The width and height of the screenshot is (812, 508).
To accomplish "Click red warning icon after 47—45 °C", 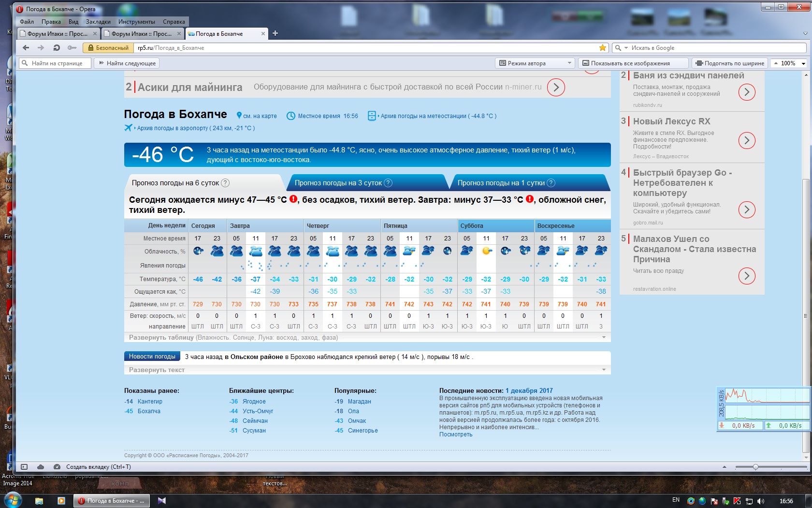I will [x=293, y=199].
